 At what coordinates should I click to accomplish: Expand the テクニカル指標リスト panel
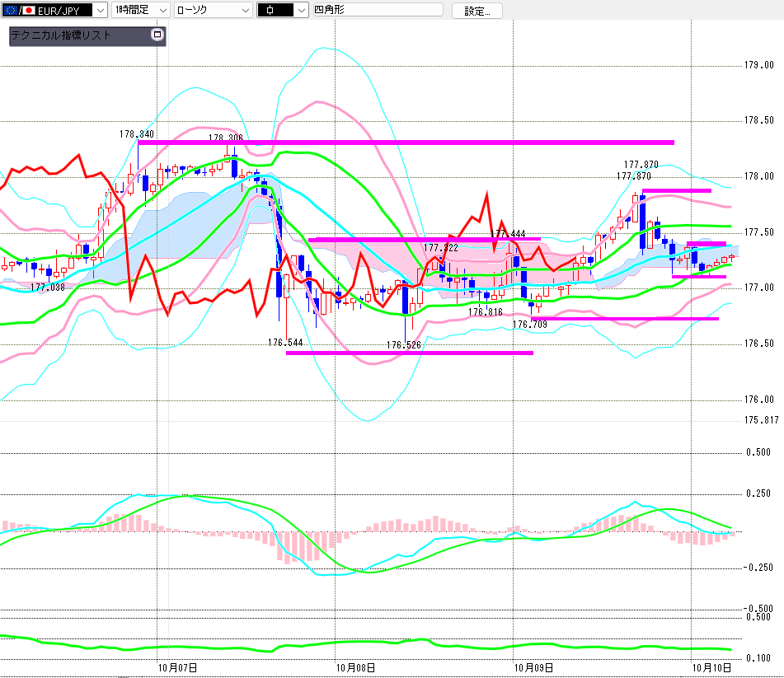[x=157, y=35]
